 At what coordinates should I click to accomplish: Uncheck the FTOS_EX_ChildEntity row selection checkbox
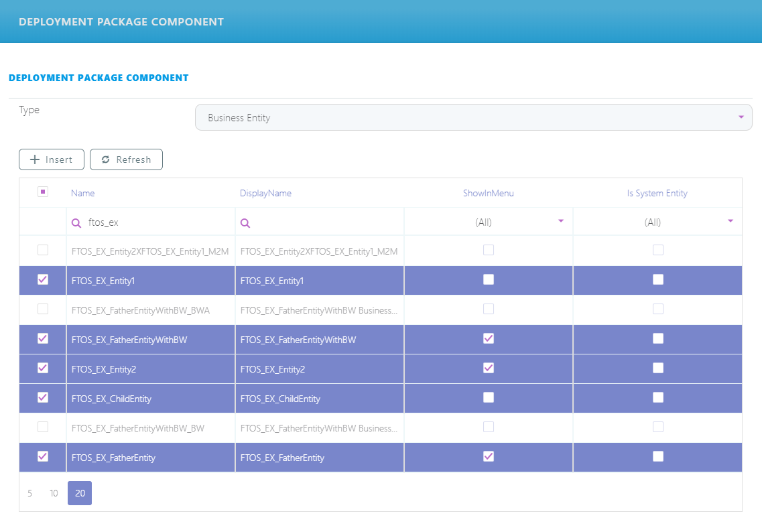pyautogui.click(x=43, y=398)
